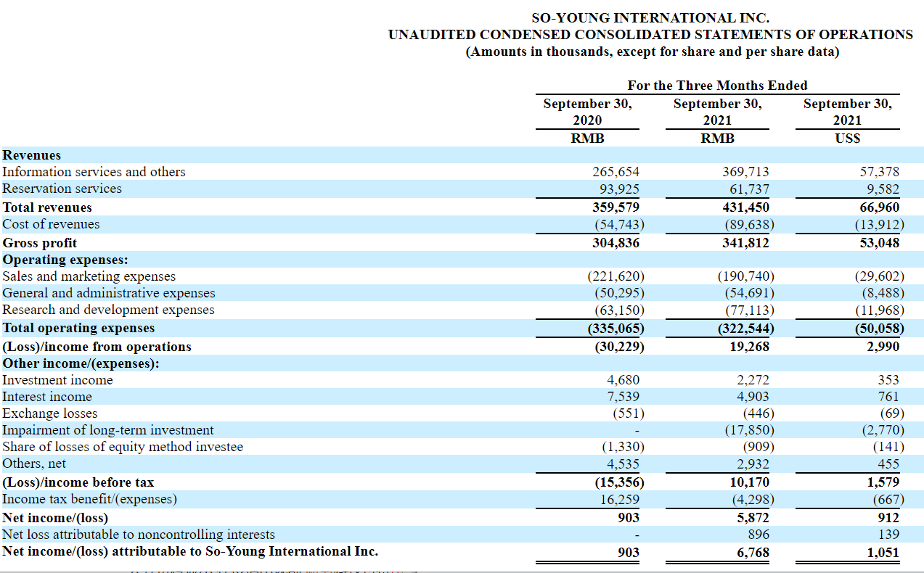Click the value 19,268
Image resolution: width=924 pixels, height=573 pixels.
749,347
